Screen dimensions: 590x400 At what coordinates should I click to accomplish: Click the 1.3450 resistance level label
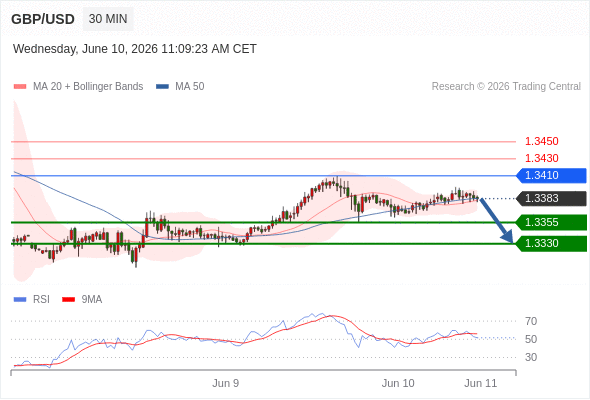point(542,141)
